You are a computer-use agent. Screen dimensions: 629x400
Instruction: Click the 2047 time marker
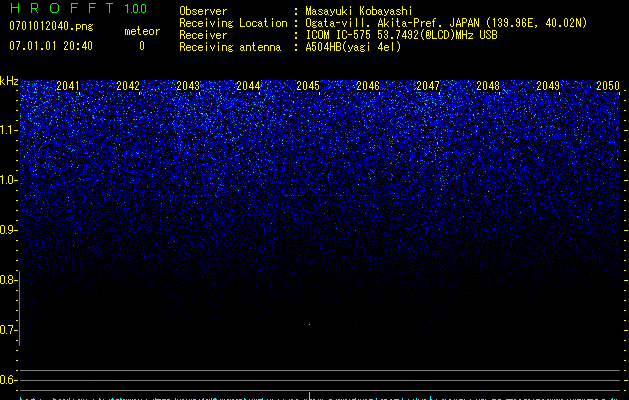pos(428,86)
